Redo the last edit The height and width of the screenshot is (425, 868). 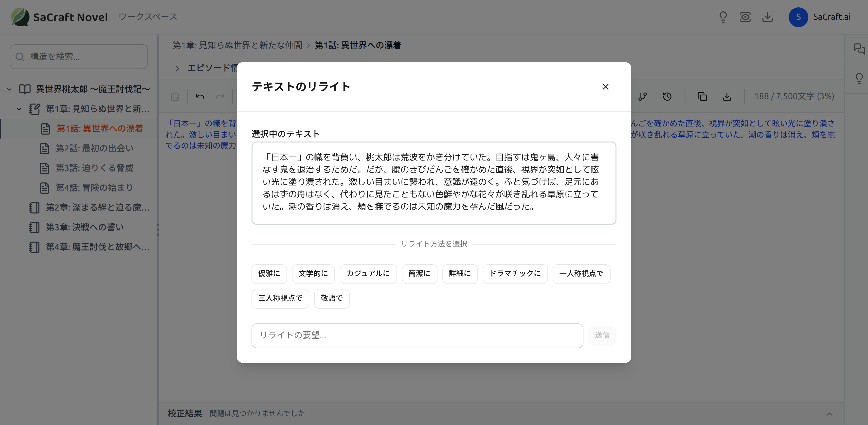[x=221, y=97]
